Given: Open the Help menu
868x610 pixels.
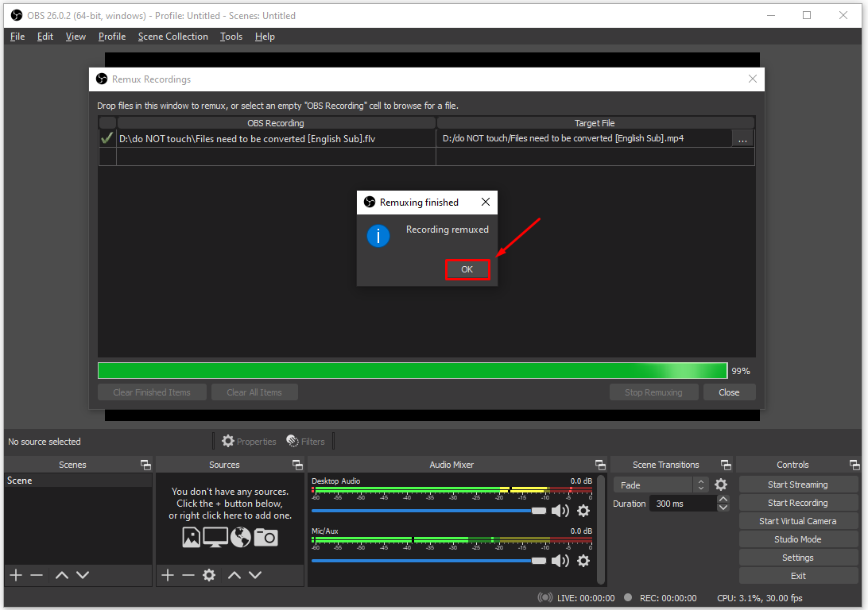Looking at the screenshot, I should (265, 37).
